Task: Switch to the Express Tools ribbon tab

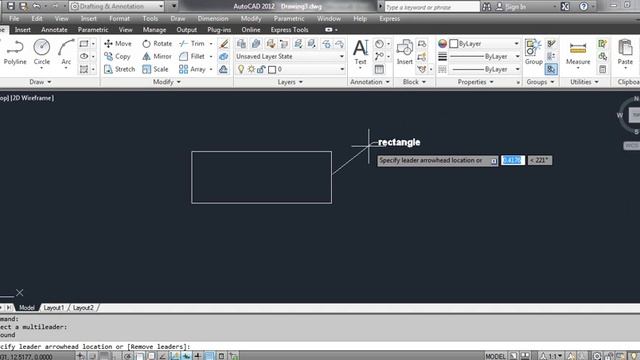Action: (x=289, y=30)
